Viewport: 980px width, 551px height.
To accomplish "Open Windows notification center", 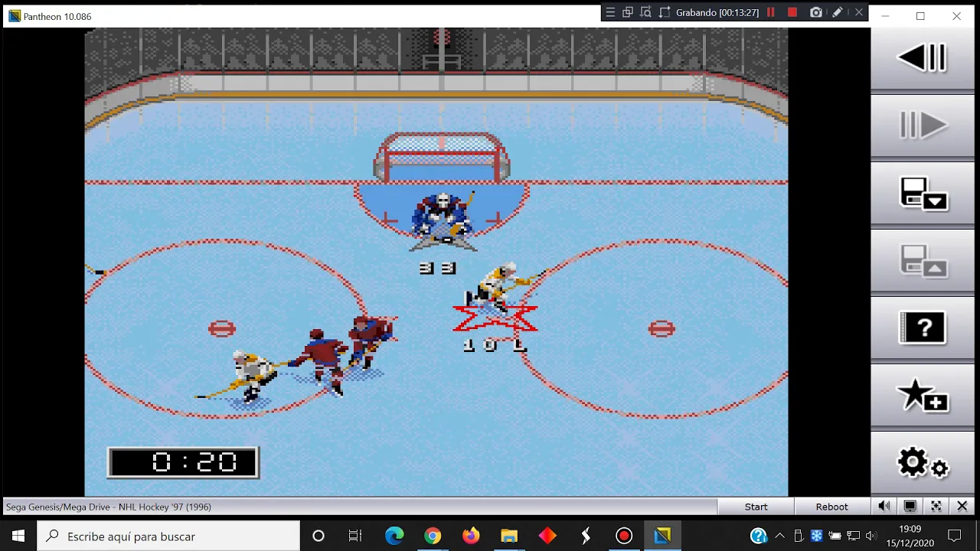I will (955, 536).
